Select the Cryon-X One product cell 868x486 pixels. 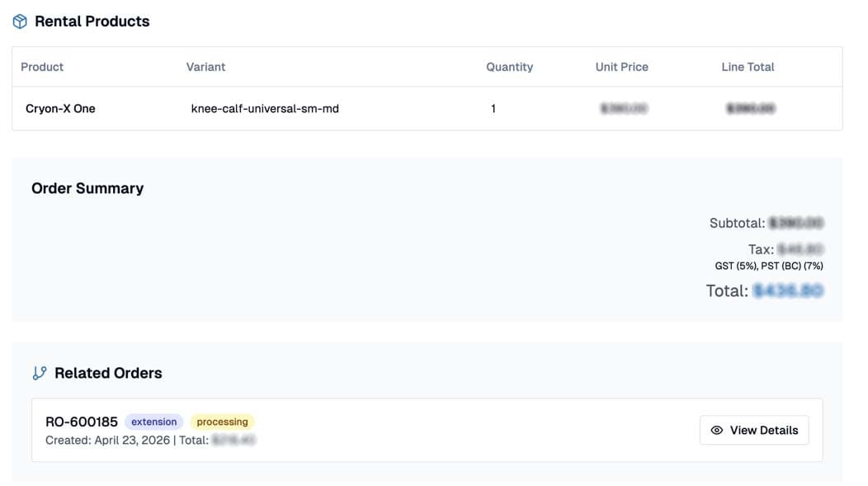[60, 108]
